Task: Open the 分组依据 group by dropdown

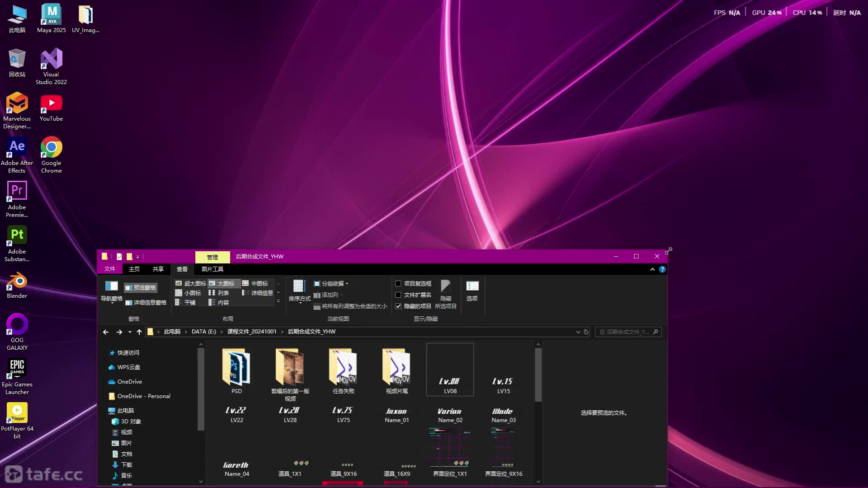Action: [x=332, y=284]
